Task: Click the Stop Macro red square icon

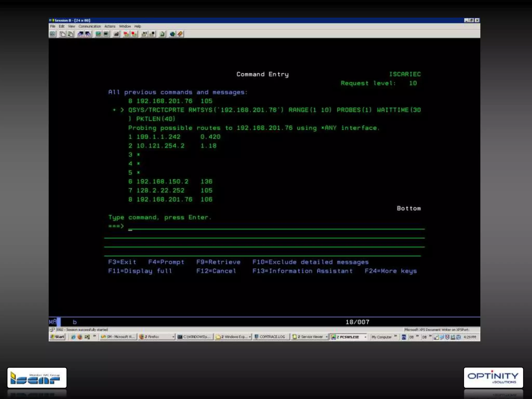Action: click(134, 34)
